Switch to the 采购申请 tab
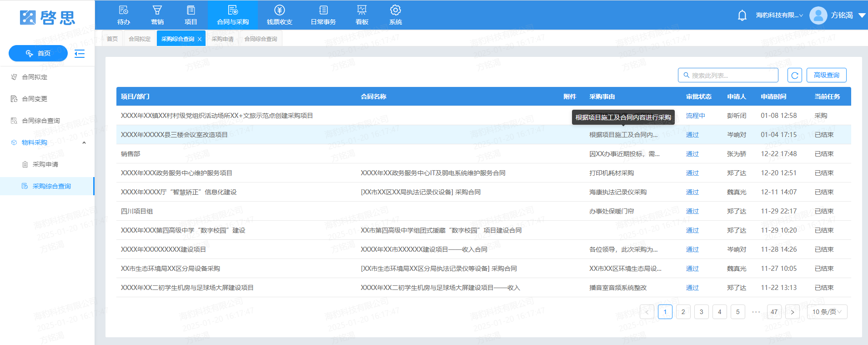Viewport: 868px width, 345px height. [222, 39]
